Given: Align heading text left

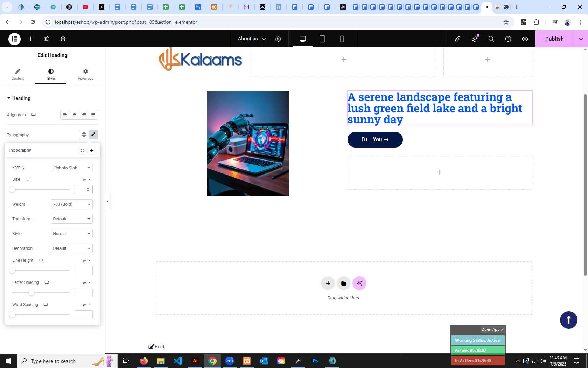Looking at the screenshot, I should click(65, 115).
